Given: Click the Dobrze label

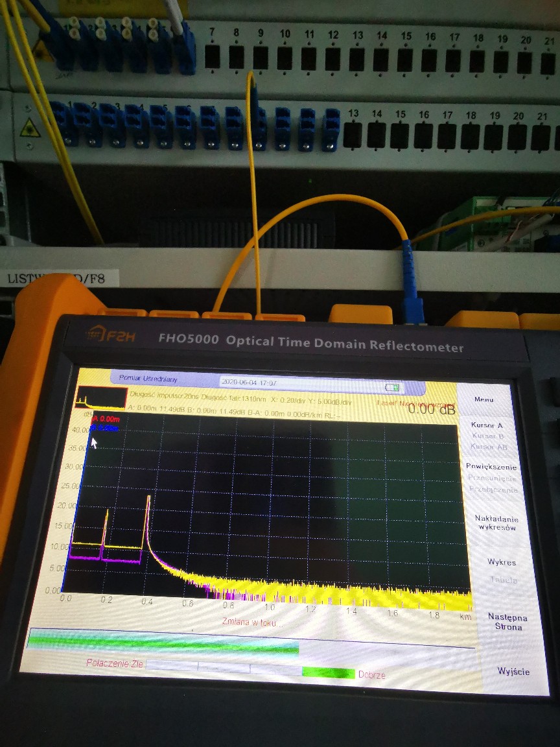Looking at the screenshot, I should coord(371,674).
